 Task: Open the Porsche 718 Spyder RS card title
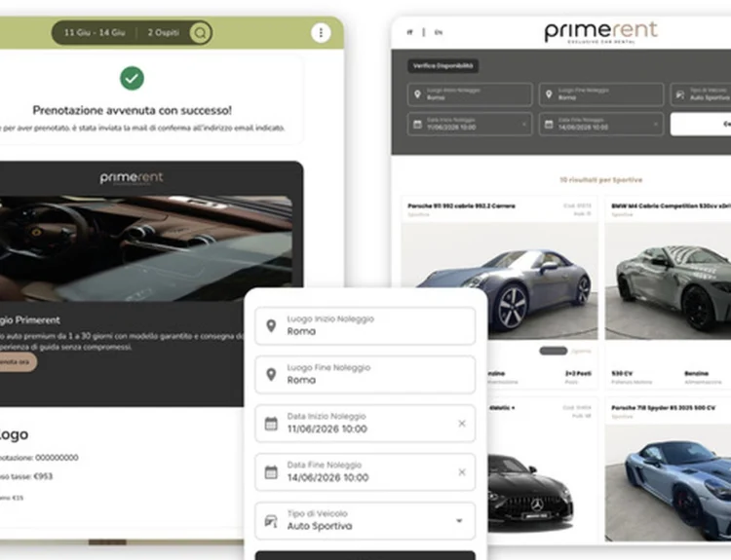click(663, 408)
